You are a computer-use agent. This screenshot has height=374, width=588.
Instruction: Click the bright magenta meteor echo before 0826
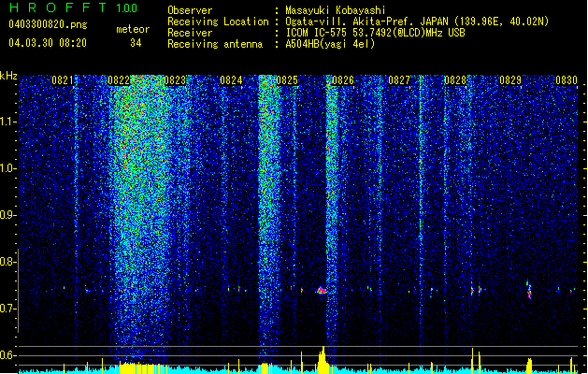321,291
